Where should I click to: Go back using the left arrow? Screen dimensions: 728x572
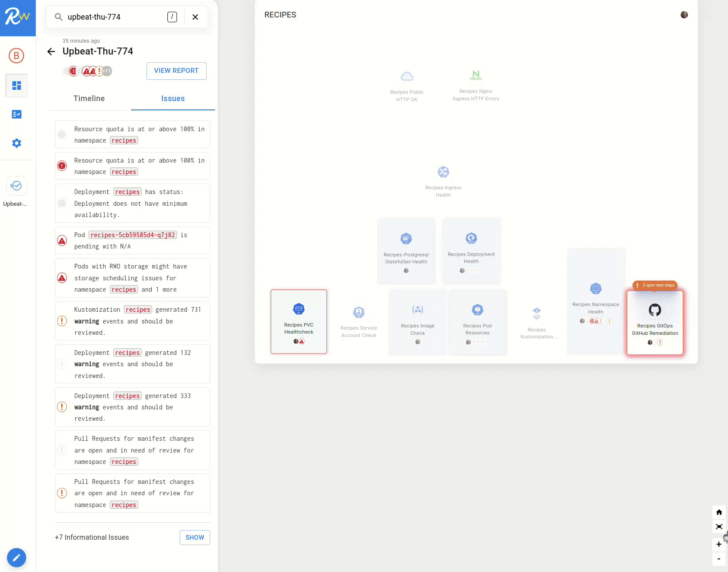pyautogui.click(x=51, y=51)
